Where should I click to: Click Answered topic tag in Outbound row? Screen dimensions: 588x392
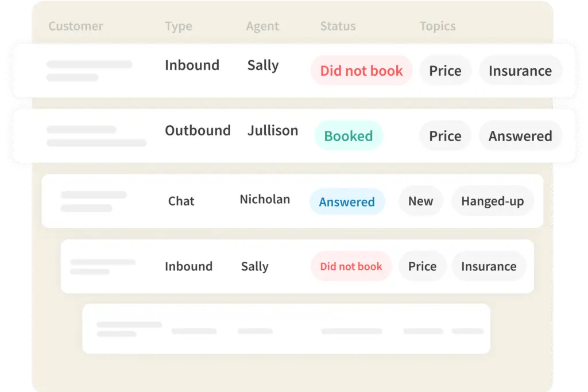click(x=520, y=136)
